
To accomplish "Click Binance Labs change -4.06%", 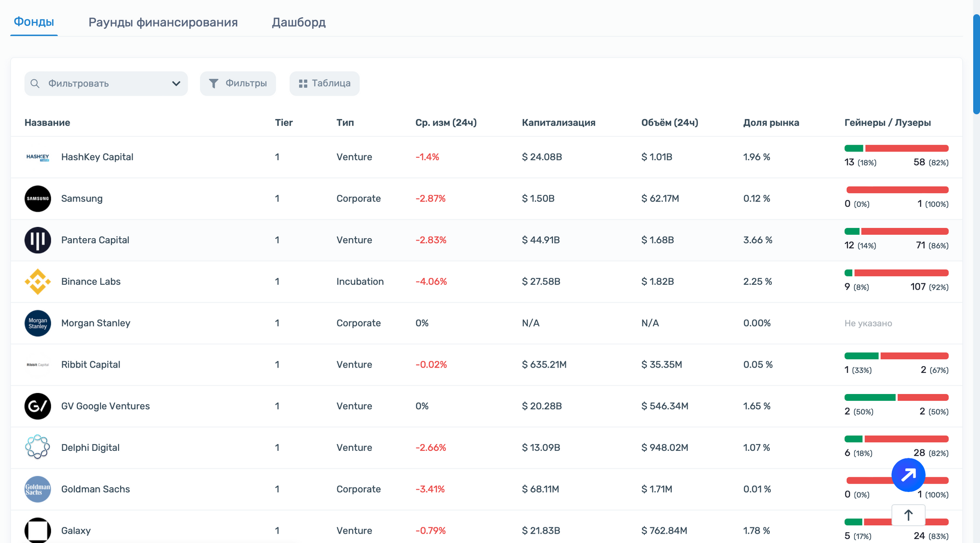I will pos(431,282).
